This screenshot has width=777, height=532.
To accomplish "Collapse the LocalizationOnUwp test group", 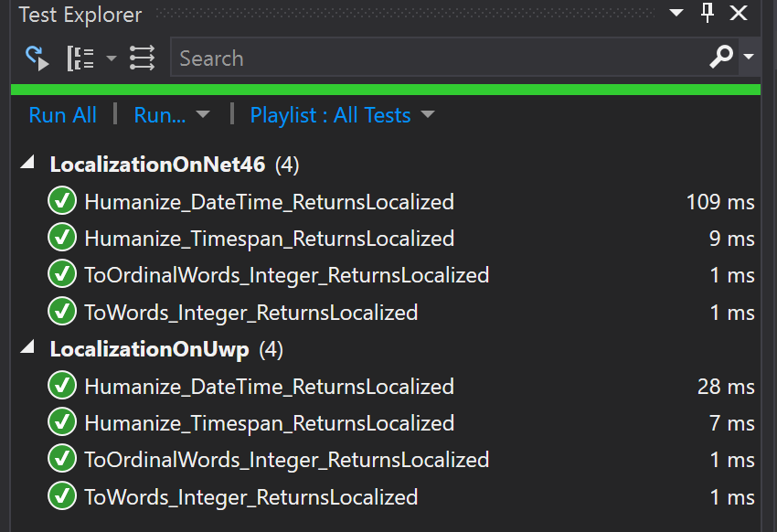I will (x=28, y=348).
